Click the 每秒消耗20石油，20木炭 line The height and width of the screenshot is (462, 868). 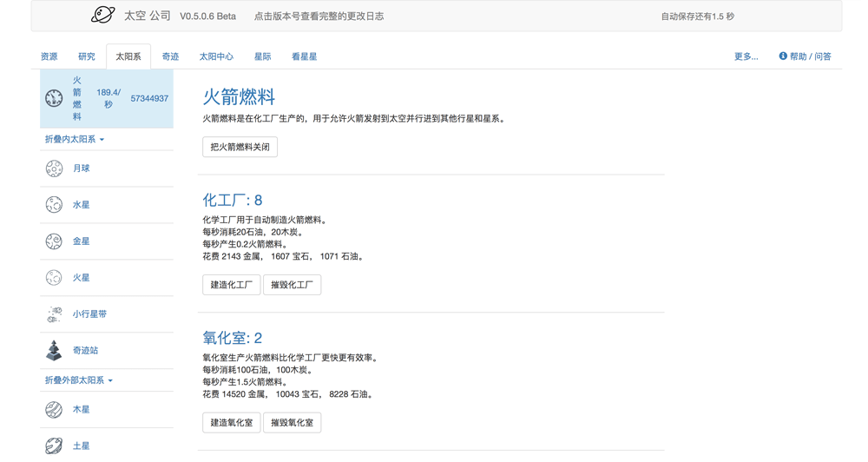(x=253, y=232)
